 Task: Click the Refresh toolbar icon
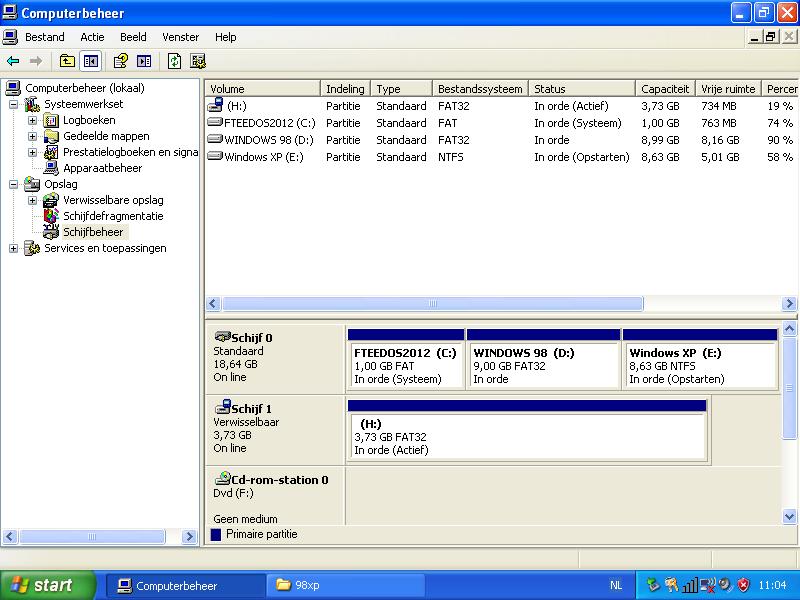(x=174, y=62)
